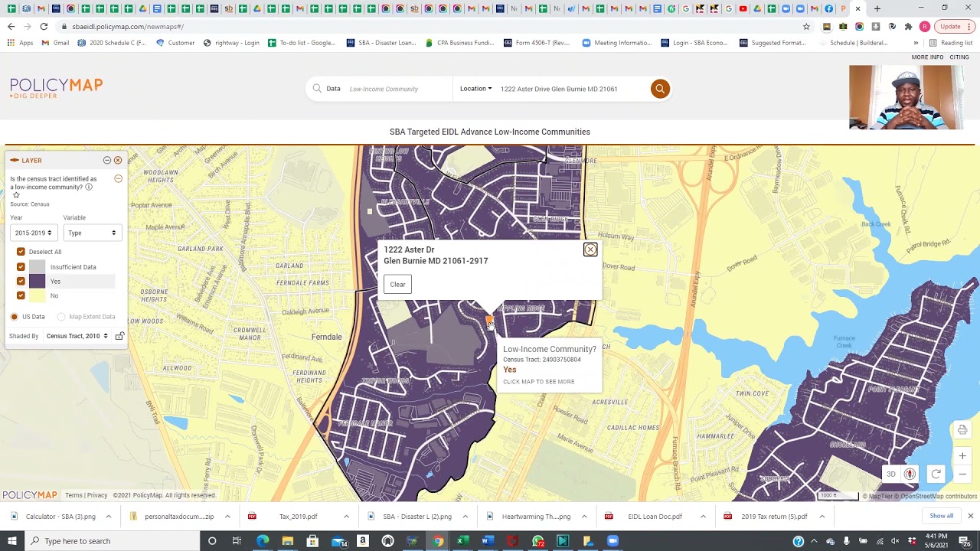Open a new browser tab with plus
The width and height of the screenshot is (980, 551).
tap(877, 8)
